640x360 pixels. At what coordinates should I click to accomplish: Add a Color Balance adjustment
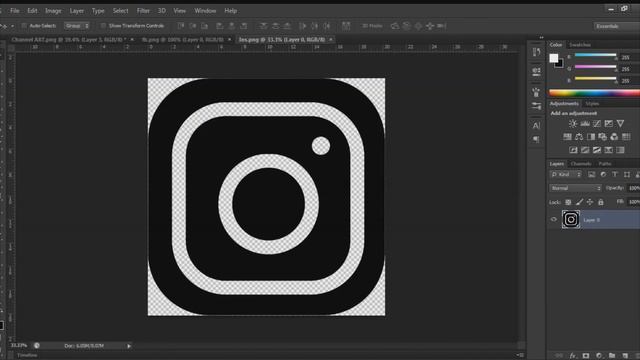pyautogui.click(x=579, y=137)
